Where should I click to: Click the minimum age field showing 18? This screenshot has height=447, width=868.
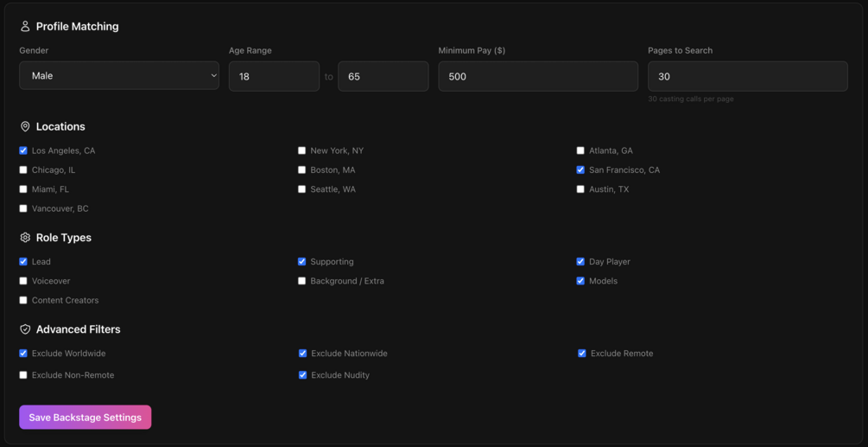tap(274, 77)
